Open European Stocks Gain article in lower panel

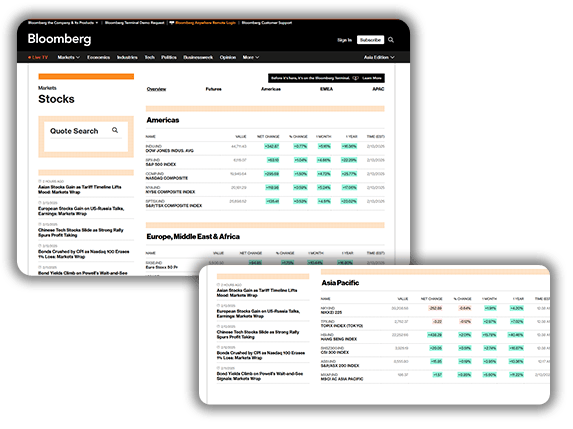pos(258,314)
